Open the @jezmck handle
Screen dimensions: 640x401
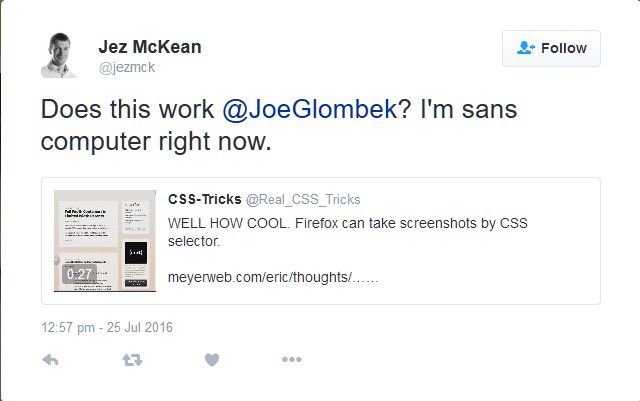pyautogui.click(x=126, y=67)
